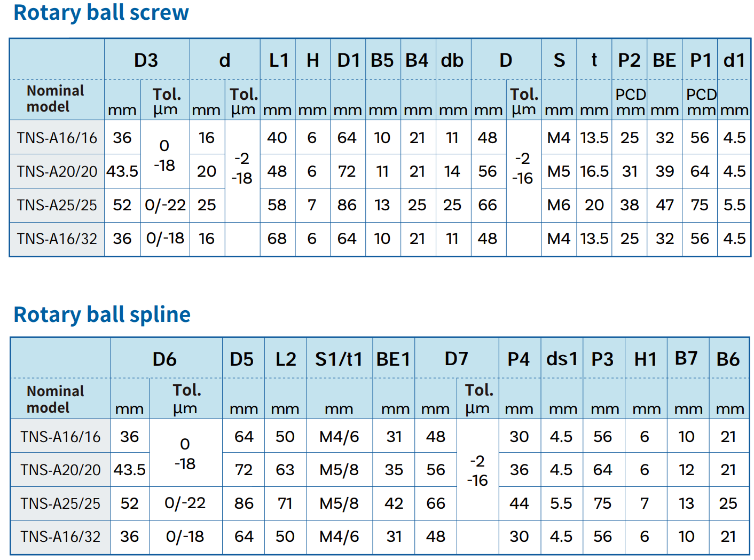The image size is (754, 560).
Task: Click the P2 column header
Action: point(629,60)
